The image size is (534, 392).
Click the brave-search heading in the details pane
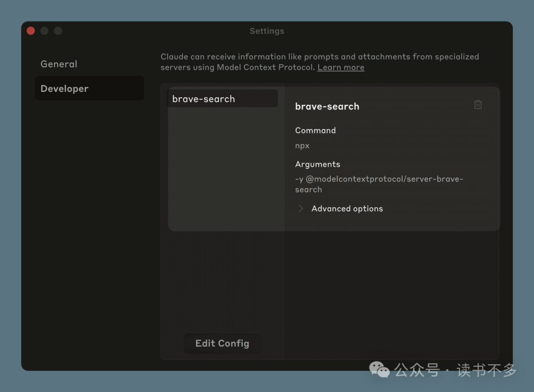point(327,107)
